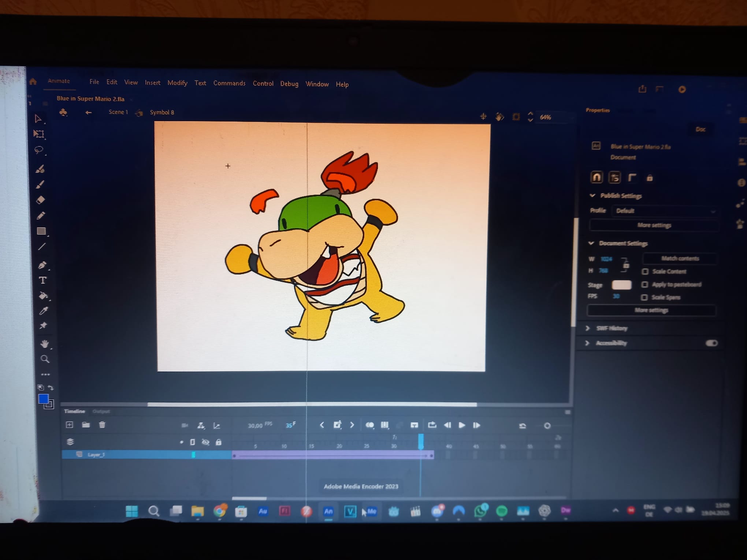This screenshot has width=747, height=560.
Task: Enable the Scale Content checkbox
Action: click(645, 271)
